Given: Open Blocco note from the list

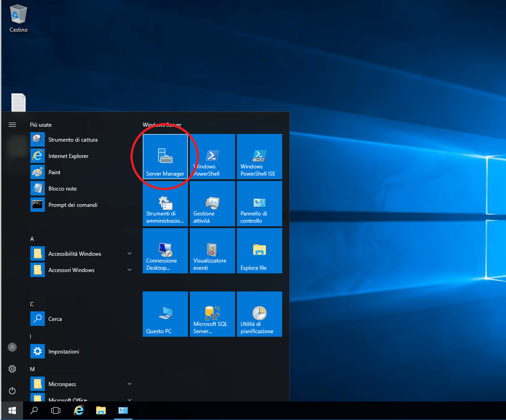Looking at the screenshot, I should tap(82, 189).
